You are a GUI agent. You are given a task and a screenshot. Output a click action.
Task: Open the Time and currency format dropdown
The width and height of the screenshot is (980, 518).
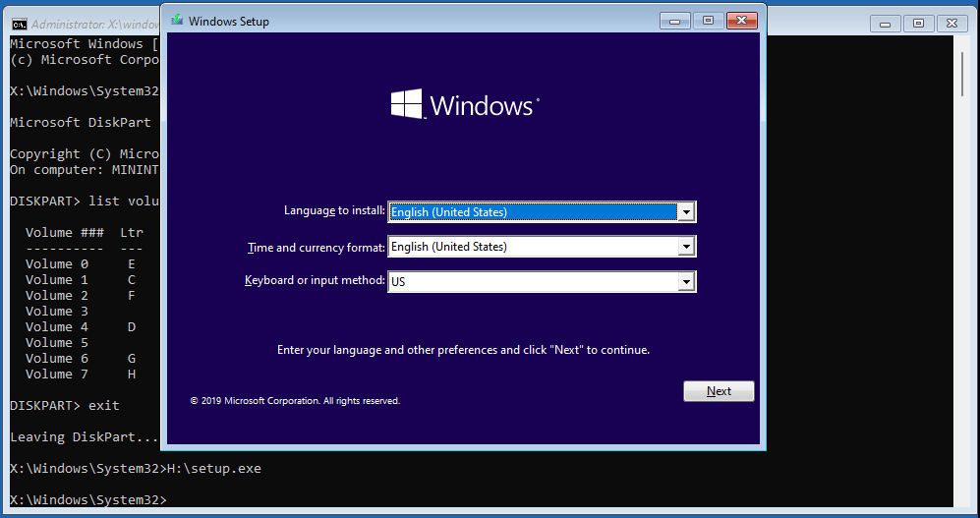click(x=686, y=246)
